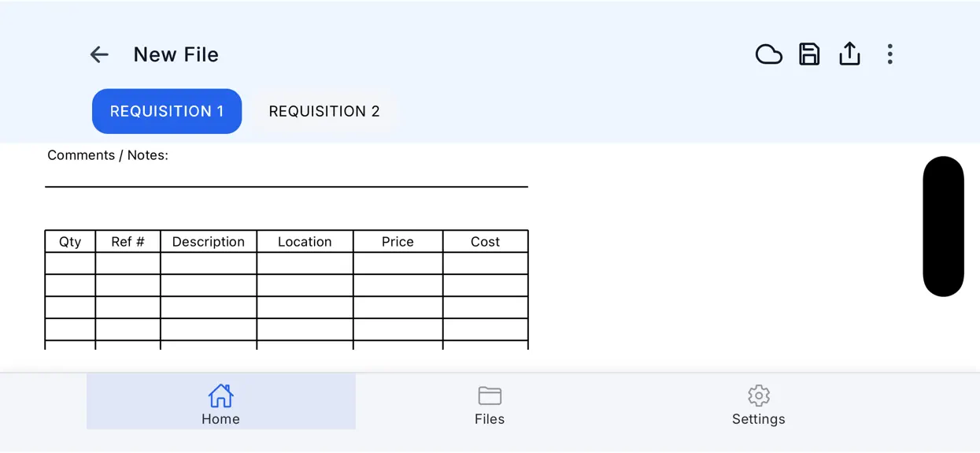Select second row cell under Cost
The image size is (980, 453).
pyautogui.click(x=486, y=285)
